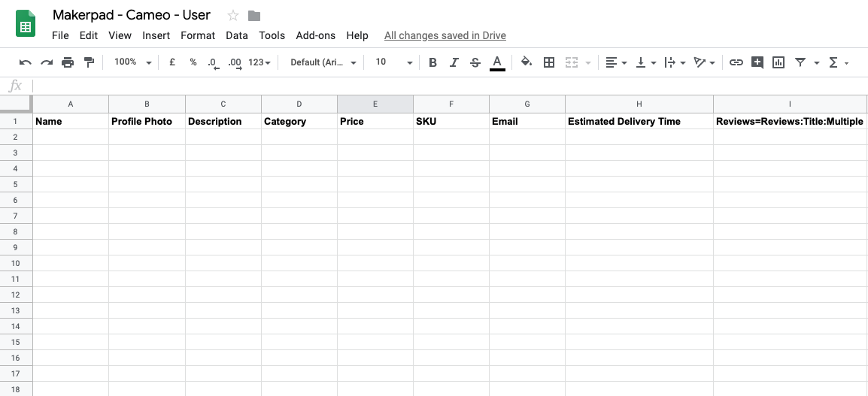Format as percent with % icon
Viewport: 868px width, 396px height.
coord(193,62)
